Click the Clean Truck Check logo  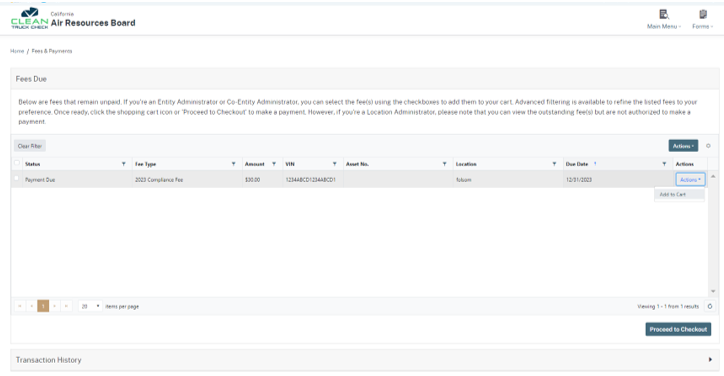[30, 18]
